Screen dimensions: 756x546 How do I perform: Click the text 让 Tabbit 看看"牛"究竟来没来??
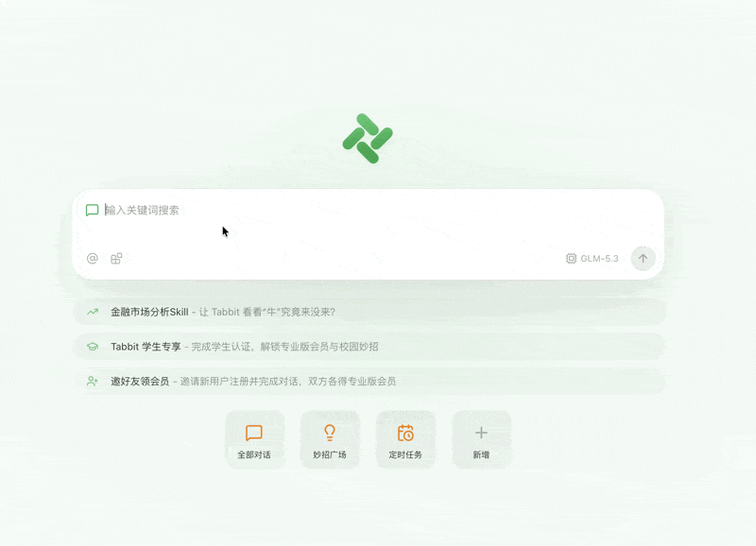coord(267,312)
